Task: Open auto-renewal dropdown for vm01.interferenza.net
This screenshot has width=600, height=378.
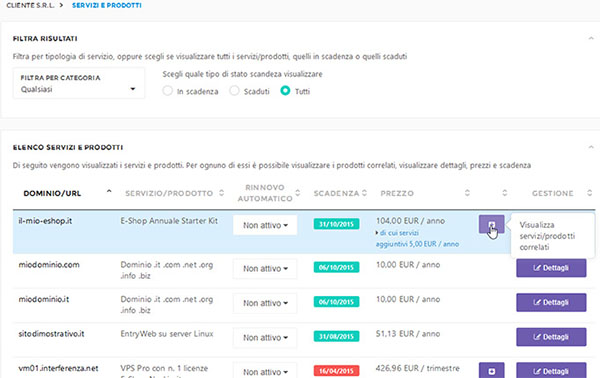Action: [x=265, y=370]
